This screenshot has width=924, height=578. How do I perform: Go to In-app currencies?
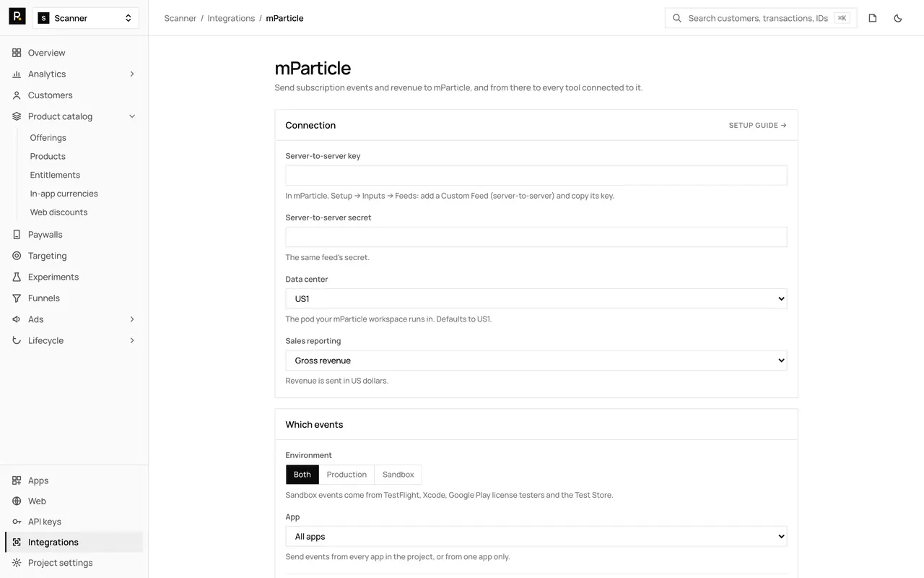coord(64,194)
